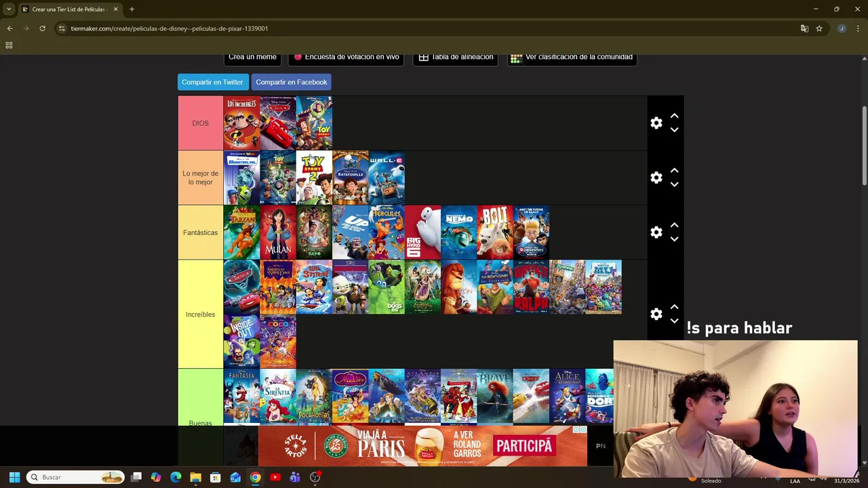Click the Lo mejor de lo mejor label
Screen dimensions: 868x488
point(200,178)
